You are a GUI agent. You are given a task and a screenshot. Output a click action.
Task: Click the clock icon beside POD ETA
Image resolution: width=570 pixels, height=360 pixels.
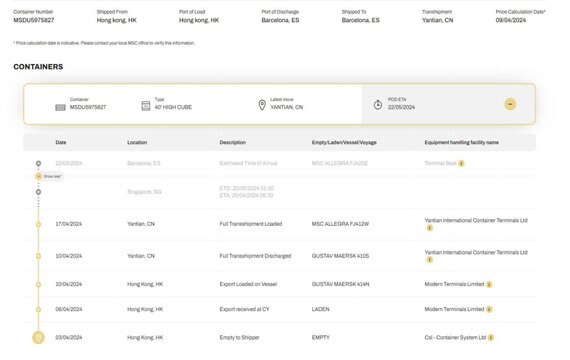pos(378,105)
